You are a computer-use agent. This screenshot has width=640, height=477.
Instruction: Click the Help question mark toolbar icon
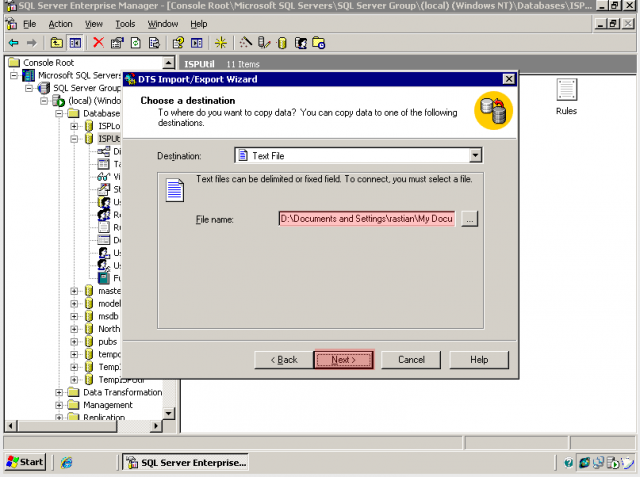tap(178, 42)
